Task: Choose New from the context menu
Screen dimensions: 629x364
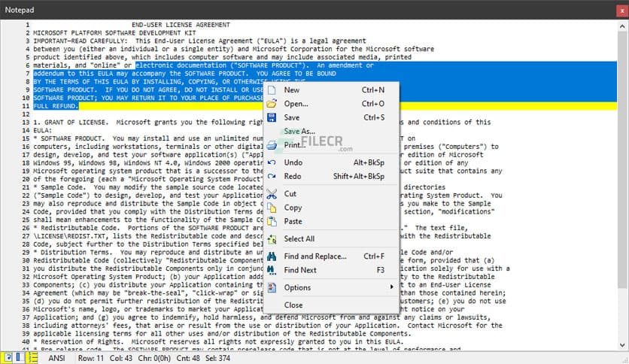Action: click(331, 89)
